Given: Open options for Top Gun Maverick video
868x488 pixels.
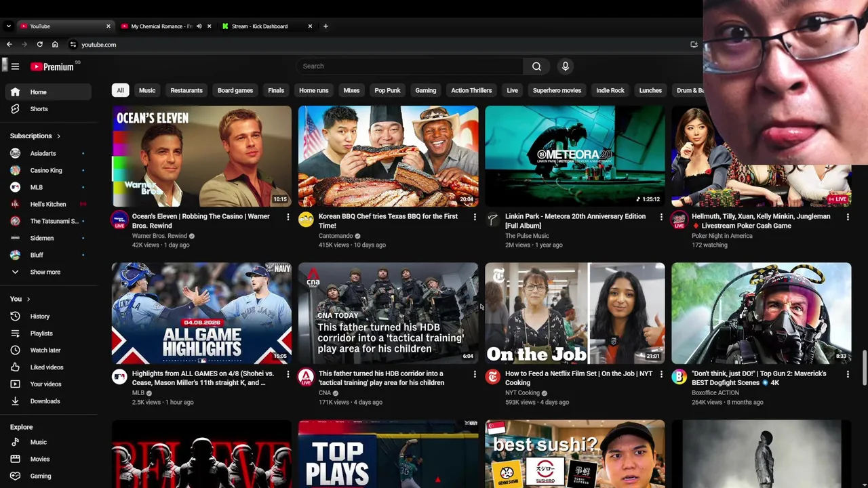Looking at the screenshot, I should (x=848, y=374).
